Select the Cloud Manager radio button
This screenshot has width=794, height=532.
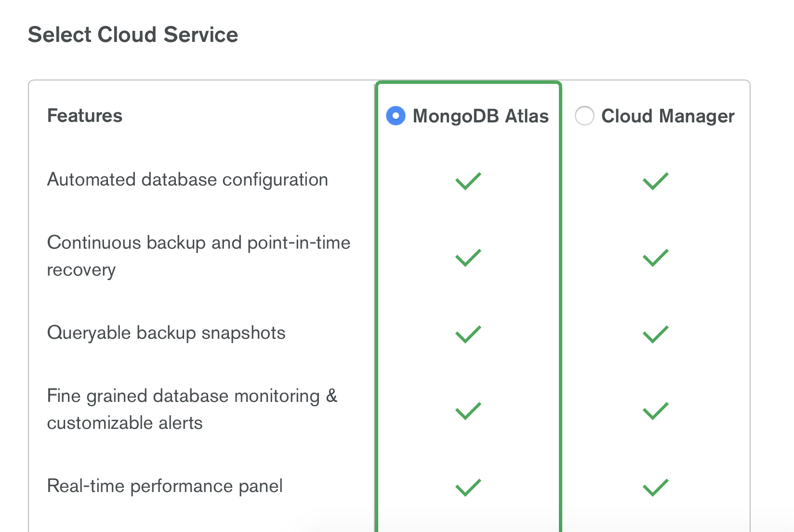(x=584, y=116)
